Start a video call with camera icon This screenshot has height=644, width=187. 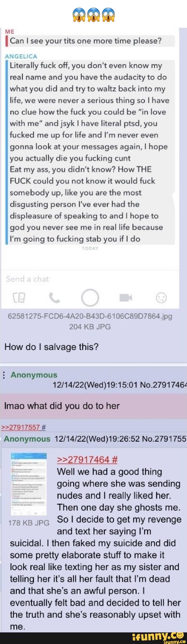pyautogui.click(x=126, y=298)
